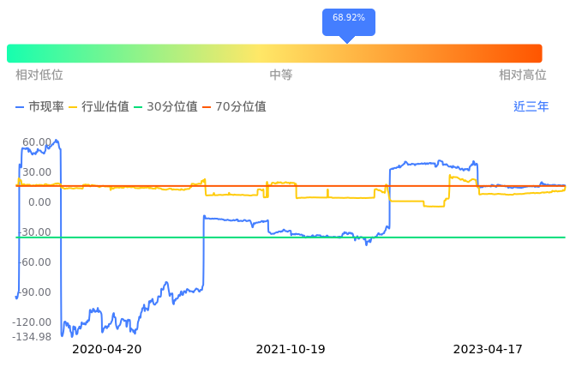
Task: Toggle the 70分位值 legend label
Action: point(241,107)
